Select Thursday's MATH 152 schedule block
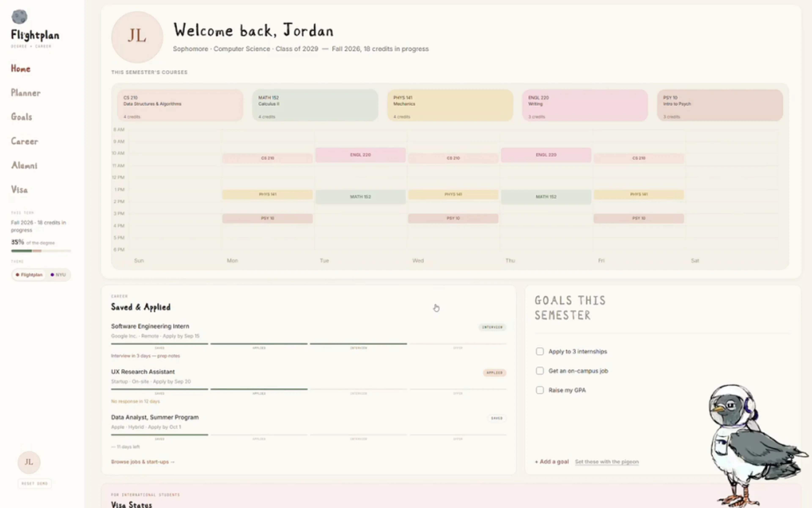812x508 pixels. (546, 197)
